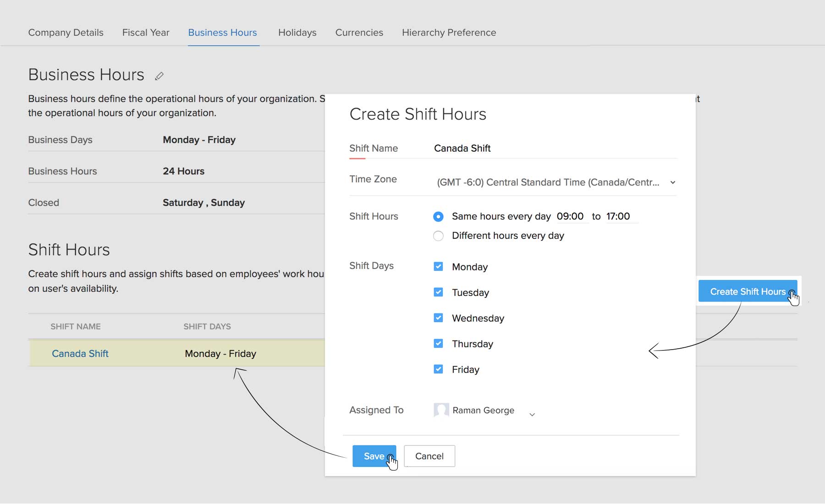Open the Time Zone dropdown

point(555,182)
